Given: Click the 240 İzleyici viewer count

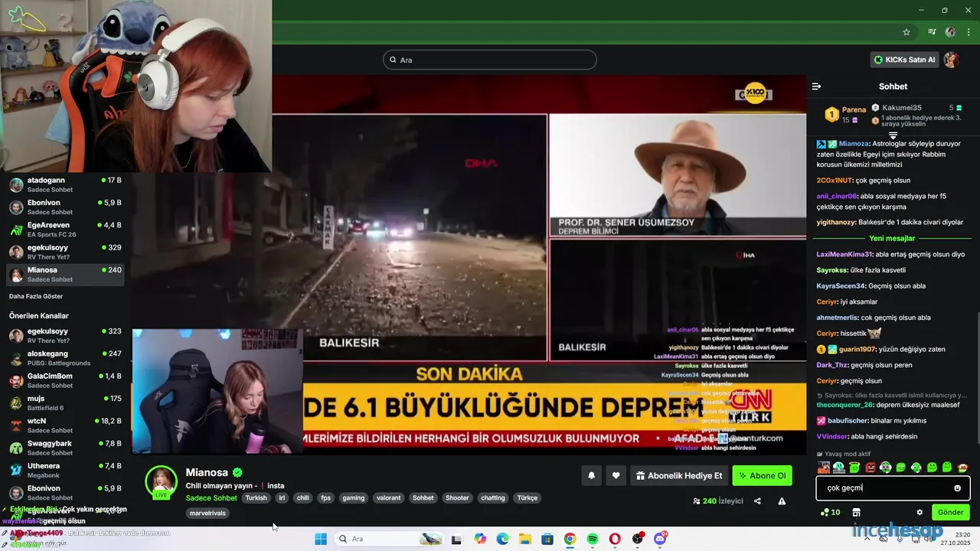Looking at the screenshot, I should [718, 501].
